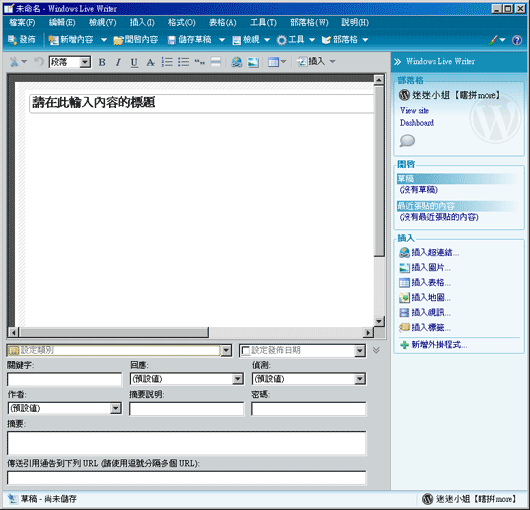
Task: Click the editor horizontal scrollbar thumb
Action: coord(114,333)
